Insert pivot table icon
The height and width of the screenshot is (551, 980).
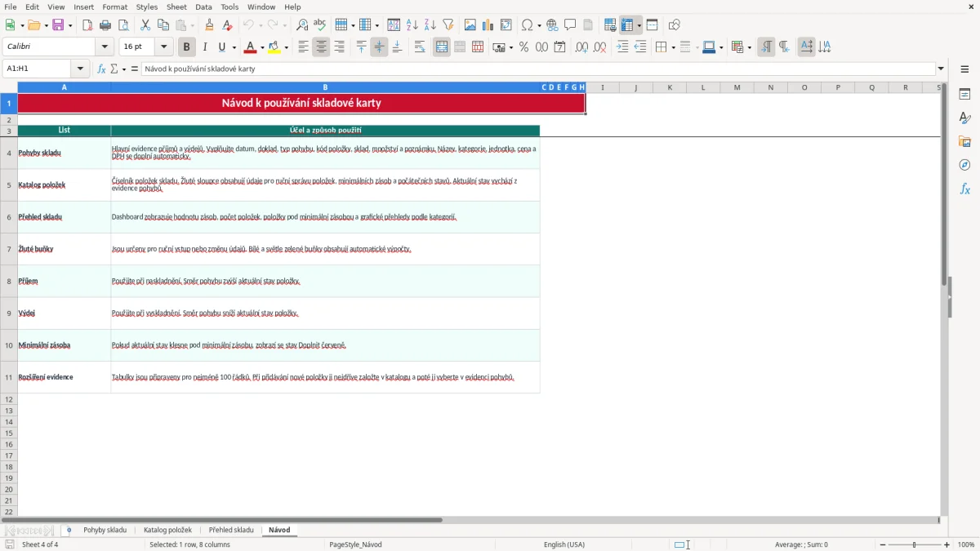[506, 25]
